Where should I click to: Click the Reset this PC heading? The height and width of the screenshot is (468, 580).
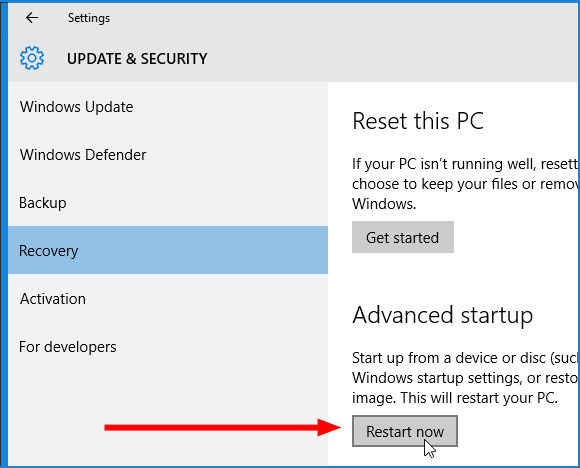point(418,121)
